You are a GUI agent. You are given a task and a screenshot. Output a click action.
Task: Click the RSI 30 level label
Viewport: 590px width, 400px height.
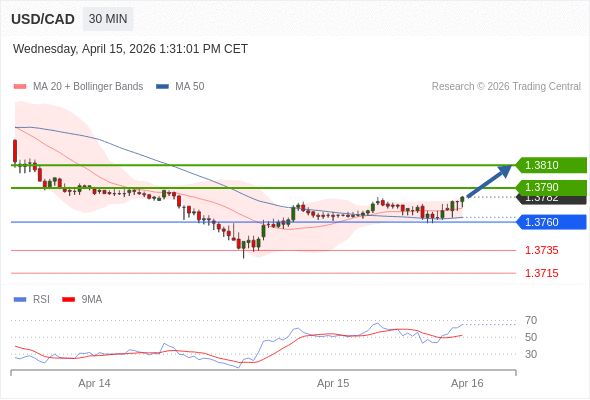(531, 354)
